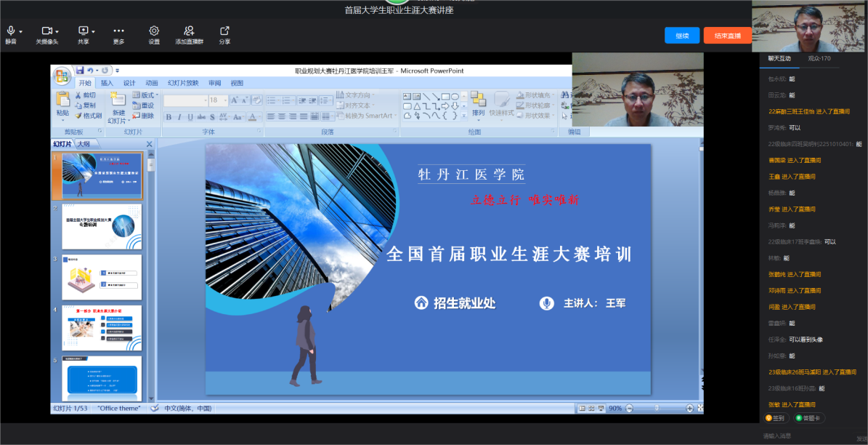Click 转换为 SmartArt button
The height and width of the screenshot is (445, 868).
367,116
